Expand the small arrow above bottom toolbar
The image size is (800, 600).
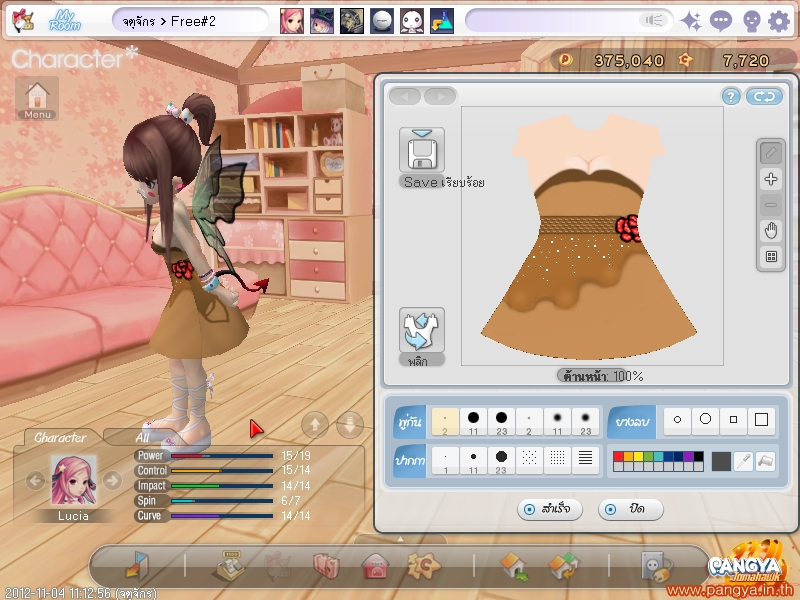tap(401, 539)
